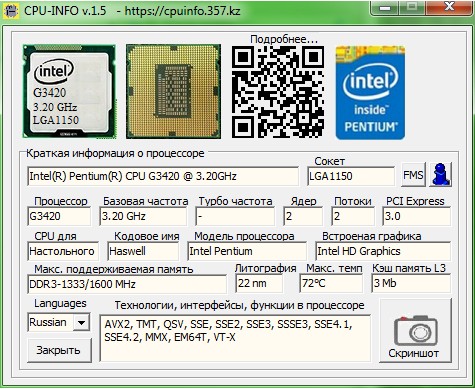Click the Модель процессора label

(244, 236)
